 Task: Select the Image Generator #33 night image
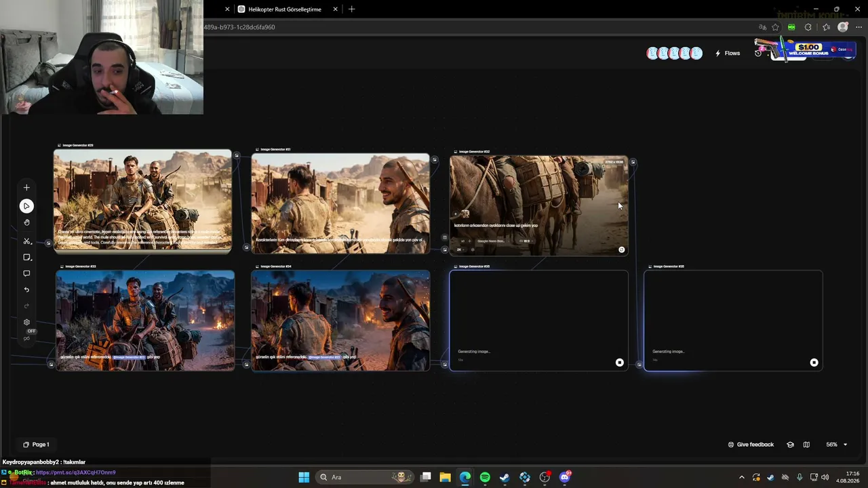click(145, 321)
